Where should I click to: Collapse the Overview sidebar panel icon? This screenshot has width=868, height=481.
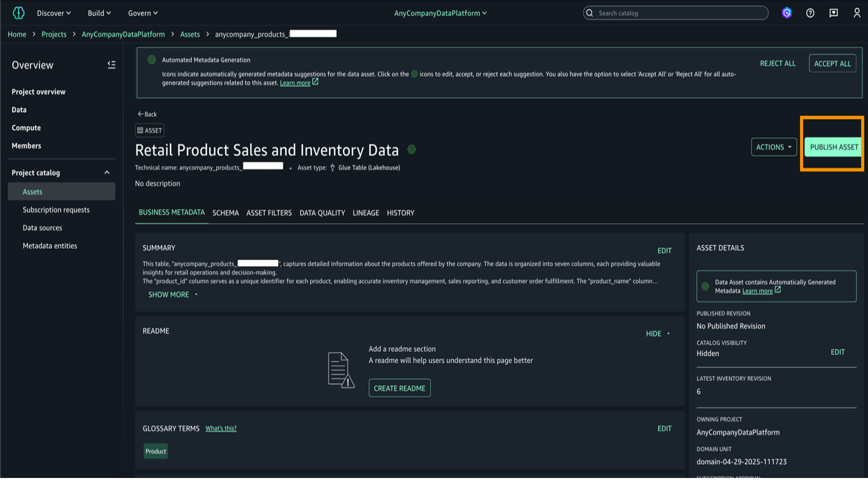(x=112, y=65)
